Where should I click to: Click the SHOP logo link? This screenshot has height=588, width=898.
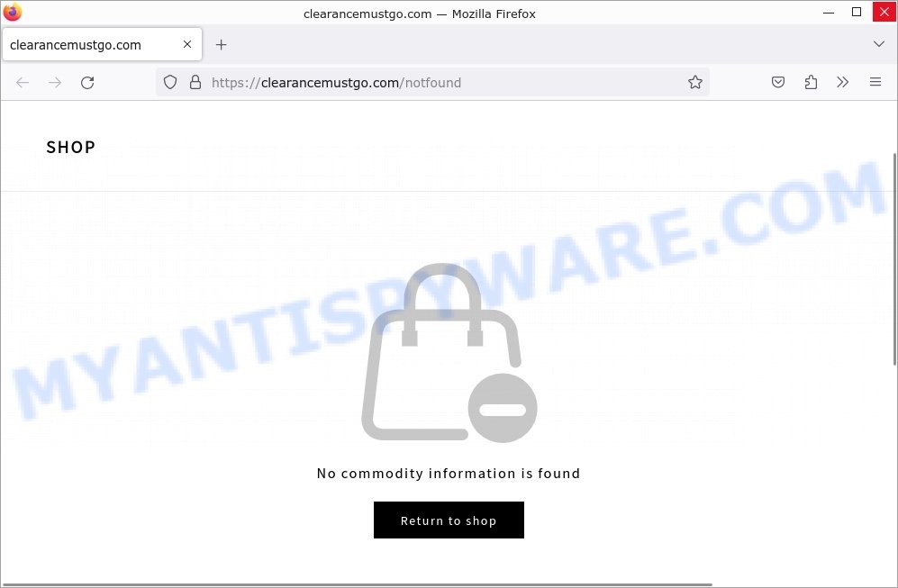pos(70,147)
